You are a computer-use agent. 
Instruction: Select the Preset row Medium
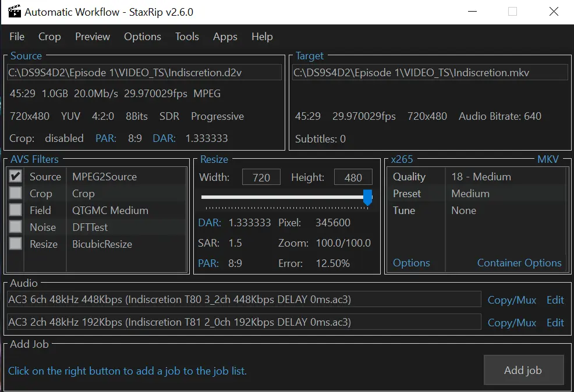coord(477,194)
